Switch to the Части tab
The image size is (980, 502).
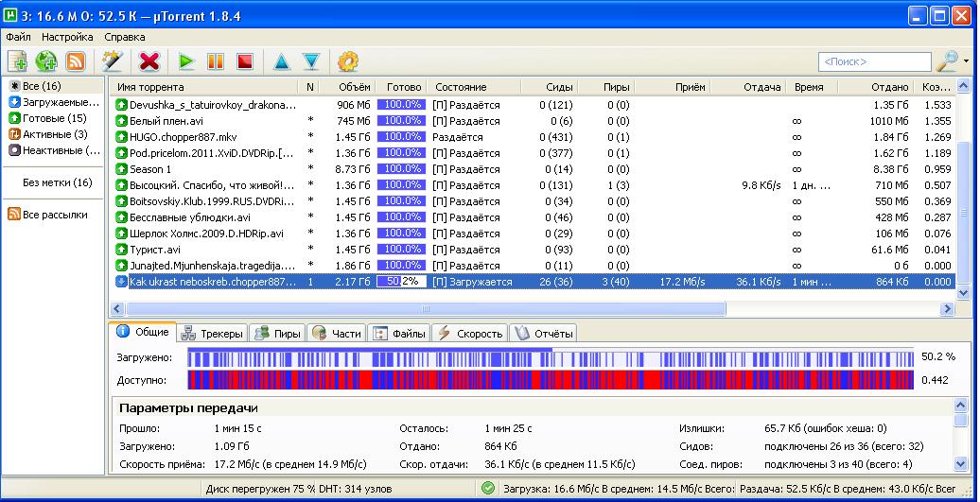(x=336, y=334)
